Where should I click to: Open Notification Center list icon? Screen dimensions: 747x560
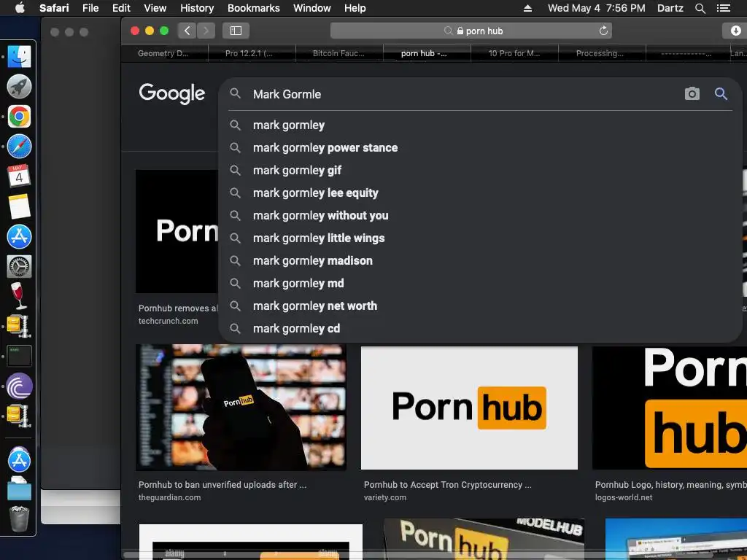[x=723, y=8]
